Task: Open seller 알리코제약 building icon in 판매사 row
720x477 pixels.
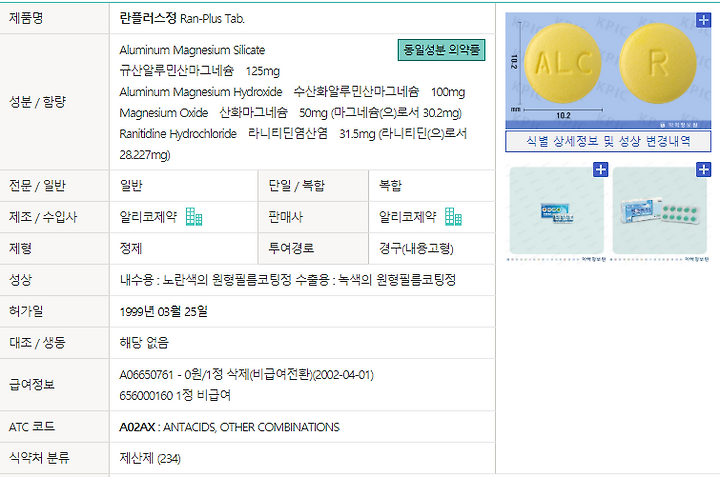Action: click(x=453, y=217)
